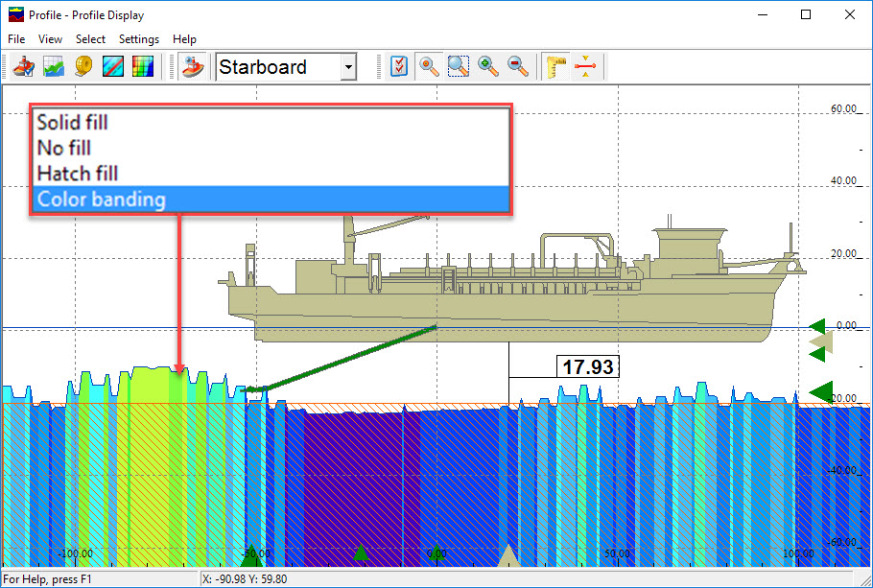The image size is (873, 588).
Task: Click the yellow tape roll icon
Action: click(83, 67)
